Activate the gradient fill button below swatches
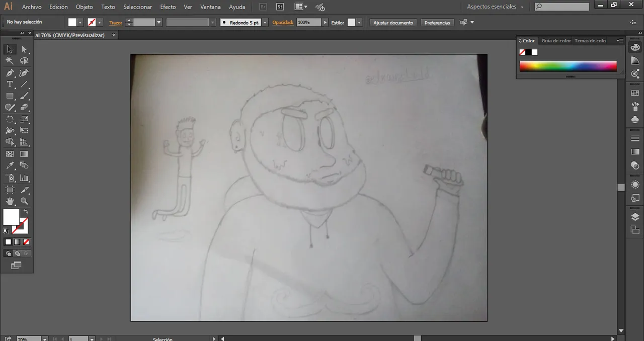The width and height of the screenshot is (644, 341). [x=17, y=242]
